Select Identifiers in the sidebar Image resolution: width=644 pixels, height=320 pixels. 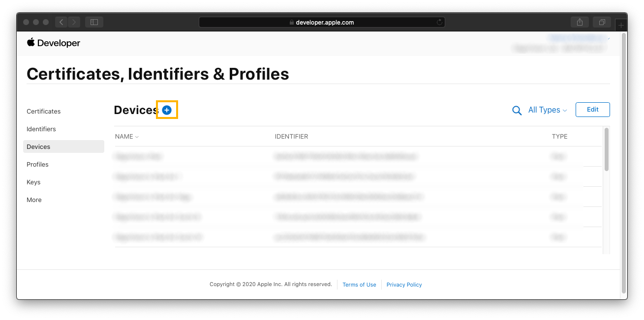coord(41,129)
